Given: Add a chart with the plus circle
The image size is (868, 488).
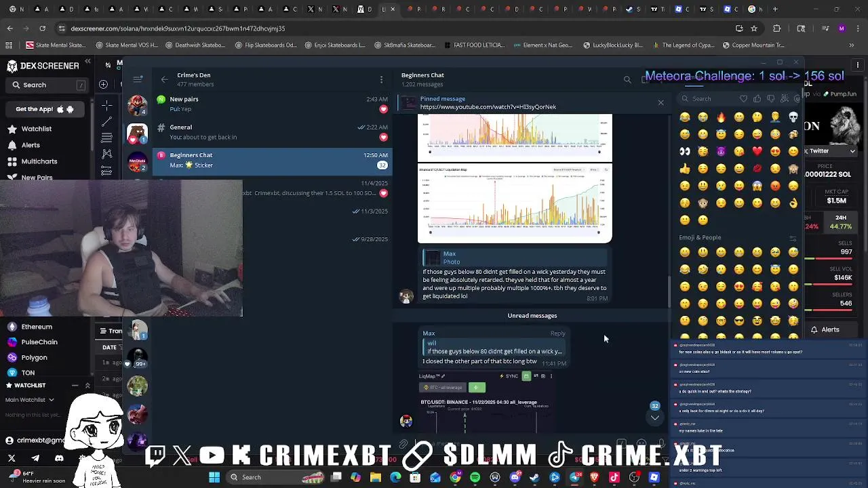Looking at the screenshot, I should click(103, 84).
